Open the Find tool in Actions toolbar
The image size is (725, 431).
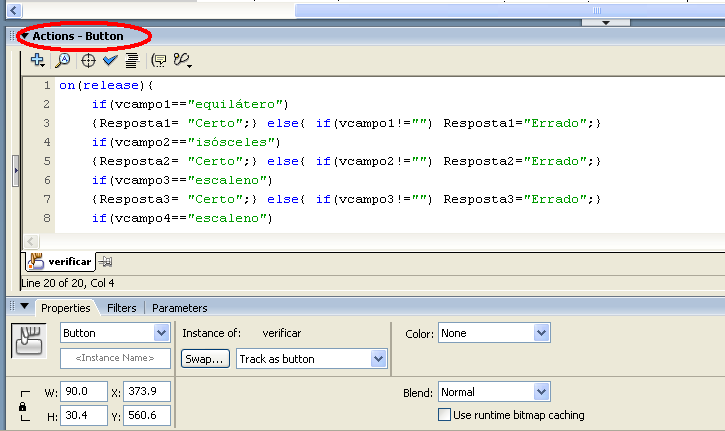tap(62, 60)
